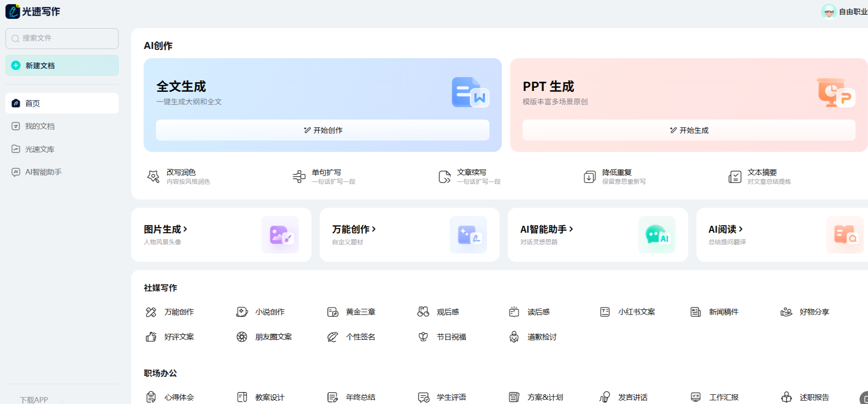
Task: Click the 降低重复 reduce duplication icon
Action: 589,176
